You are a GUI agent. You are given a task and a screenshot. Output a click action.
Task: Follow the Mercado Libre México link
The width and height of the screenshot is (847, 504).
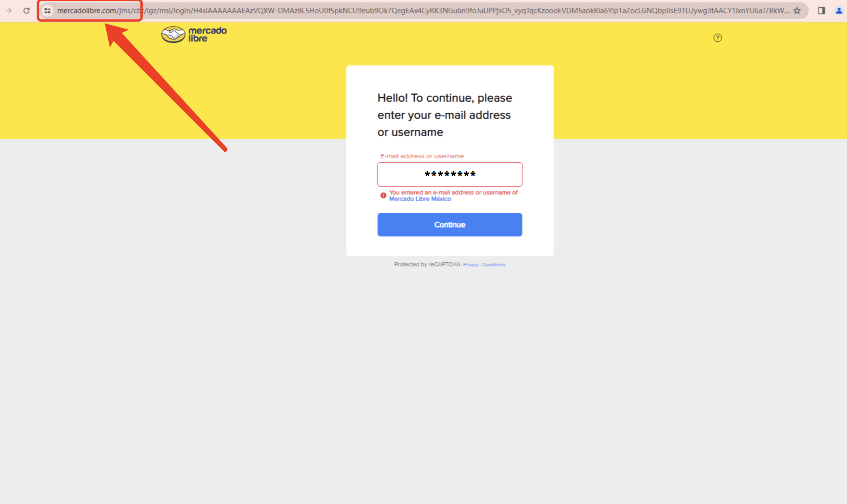[420, 199]
